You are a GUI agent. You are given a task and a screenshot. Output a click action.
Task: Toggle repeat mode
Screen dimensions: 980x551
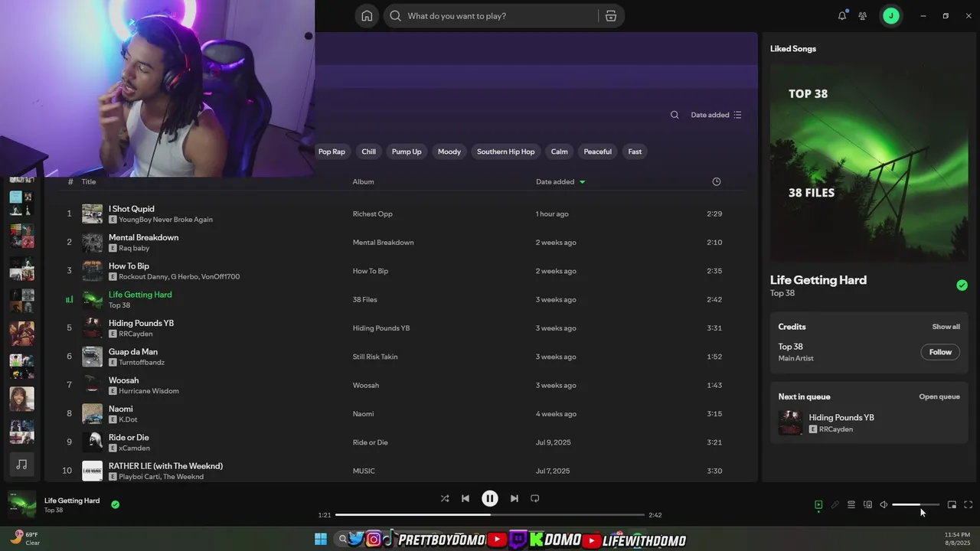(535, 498)
